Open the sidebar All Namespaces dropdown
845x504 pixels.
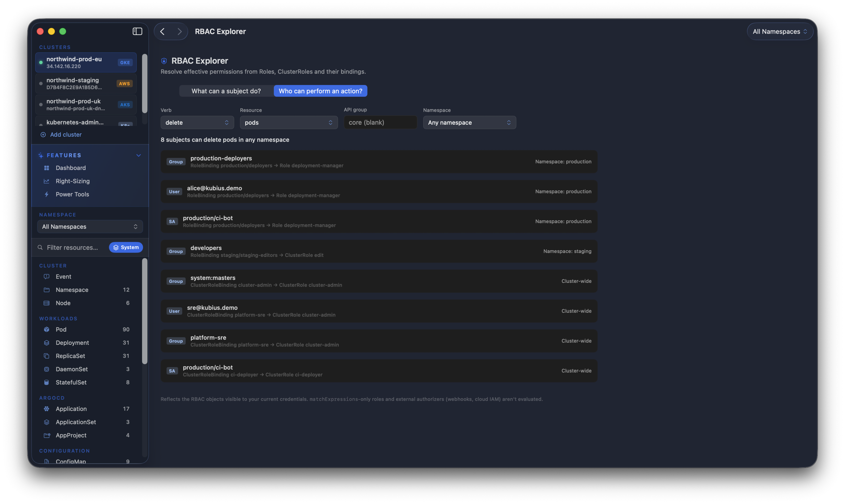(x=90, y=226)
